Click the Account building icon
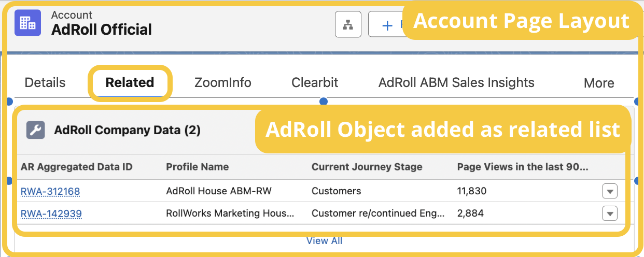Image resolution: width=644 pixels, height=257 pixels. (27, 23)
